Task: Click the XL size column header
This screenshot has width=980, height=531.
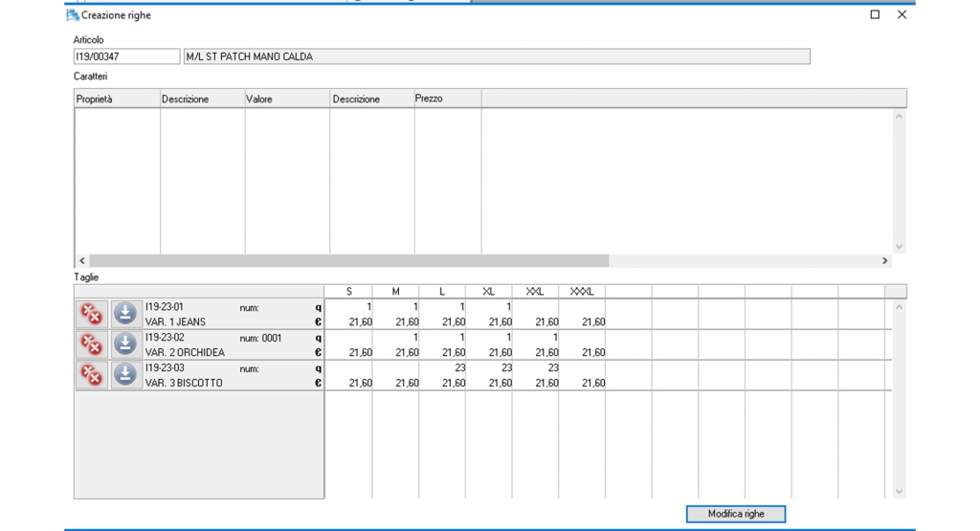Action: click(x=489, y=292)
